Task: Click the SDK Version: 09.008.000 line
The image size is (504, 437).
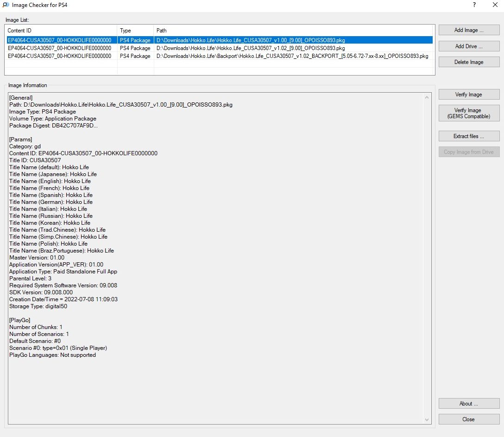Action: click(x=41, y=292)
